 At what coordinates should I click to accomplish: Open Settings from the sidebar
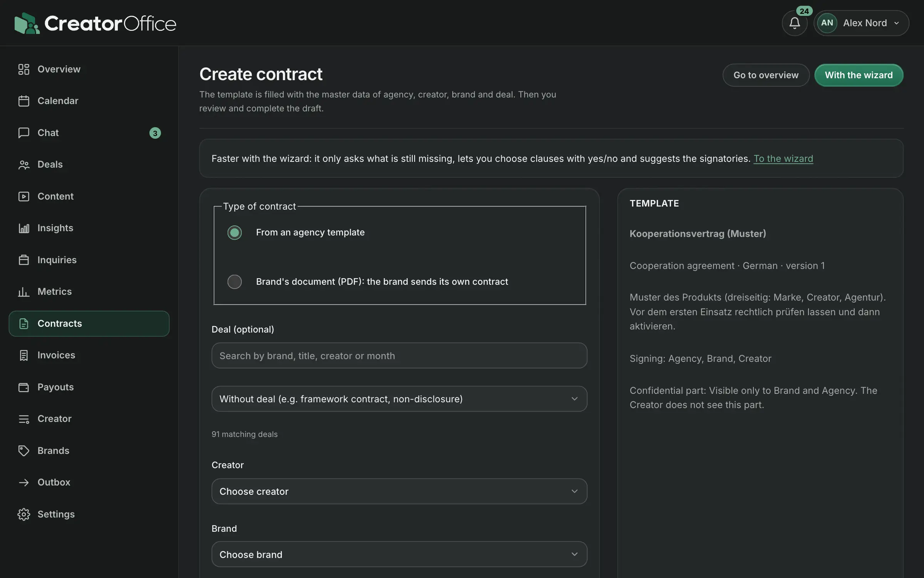click(x=89, y=514)
